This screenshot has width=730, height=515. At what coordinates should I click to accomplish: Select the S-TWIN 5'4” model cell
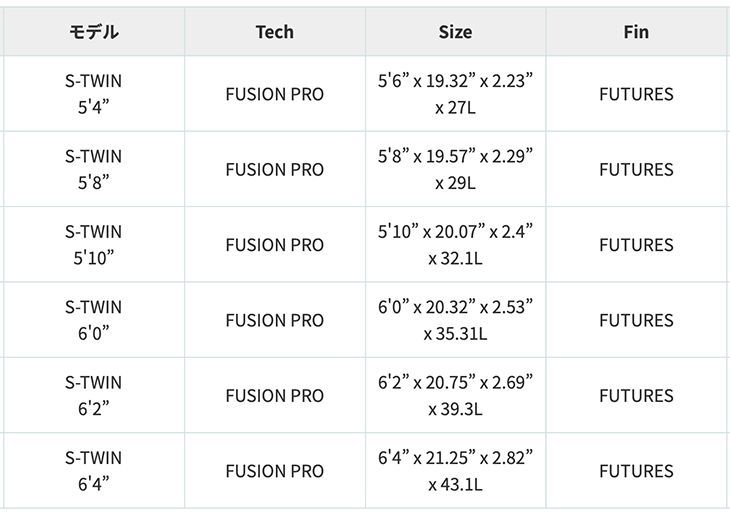(x=94, y=94)
